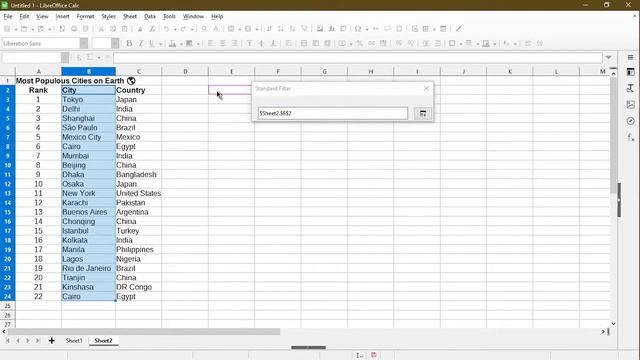Image resolution: width=640 pixels, height=360 pixels.
Task: Open the Format menu
Action: [x=85, y=16]
